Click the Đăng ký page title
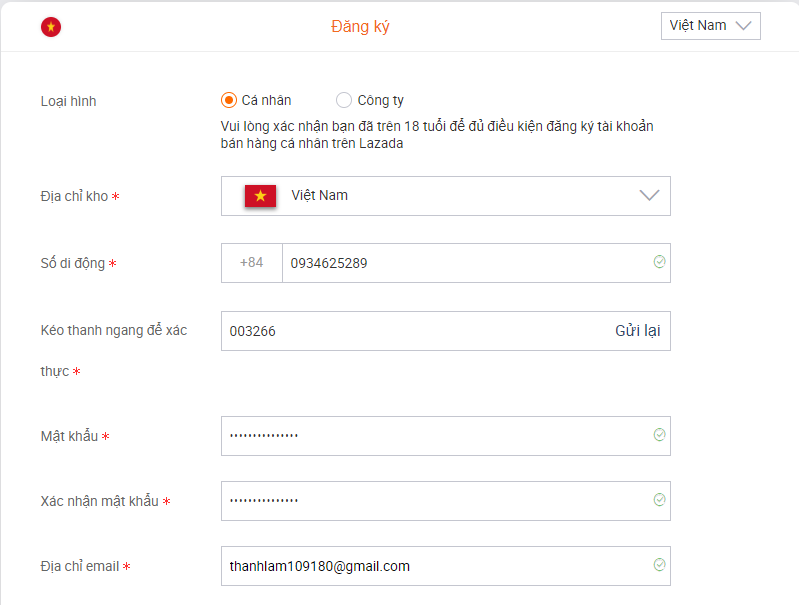Image resolution: width=799 pixels, height=605 pixels. point(360,27)
